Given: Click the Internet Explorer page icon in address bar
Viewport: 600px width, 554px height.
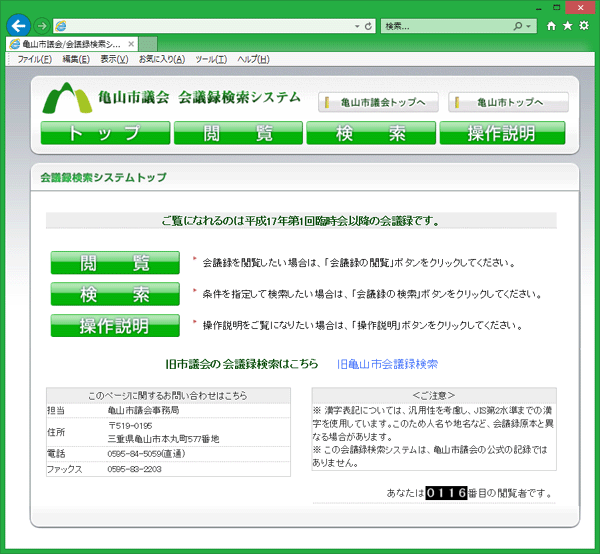Looking at the screenshot, I should 60,26.
